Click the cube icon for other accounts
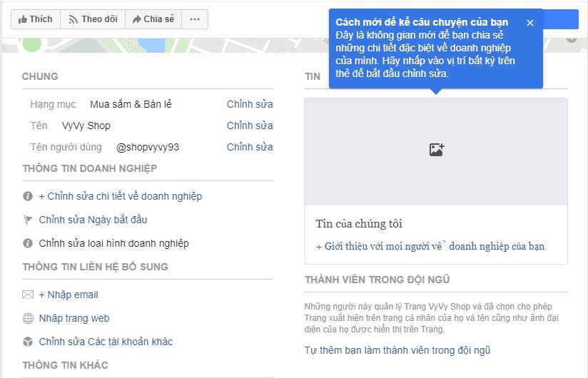The width and height of the screenshot is (588, 378). 28,342
